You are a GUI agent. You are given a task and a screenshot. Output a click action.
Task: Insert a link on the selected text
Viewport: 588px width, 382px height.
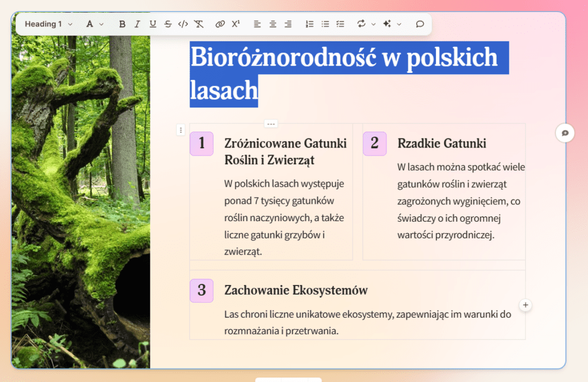coord(219,24)
